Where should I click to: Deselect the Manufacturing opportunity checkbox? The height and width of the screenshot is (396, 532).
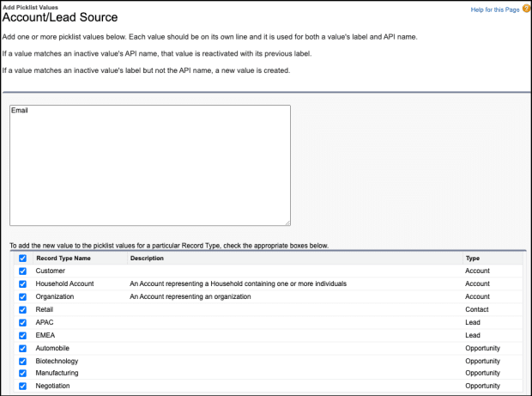pyautogui.click(x=22, y=374)
